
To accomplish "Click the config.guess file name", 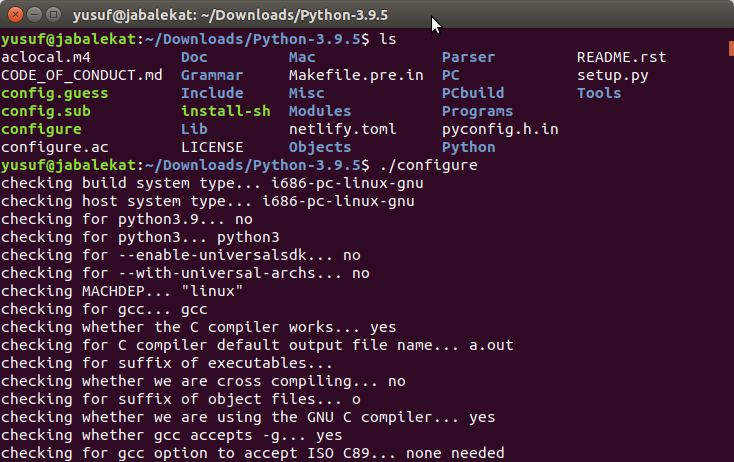I will (x=55, y=94).
